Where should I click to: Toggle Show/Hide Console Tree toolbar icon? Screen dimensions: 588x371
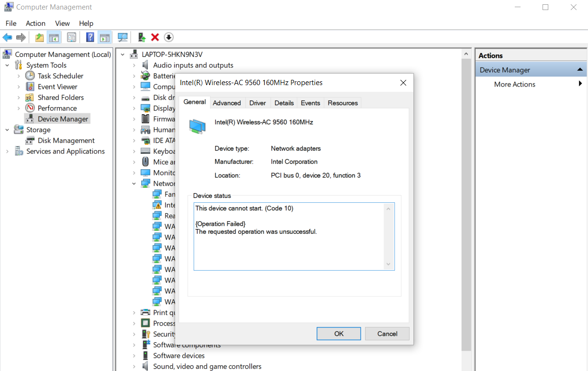click(x=54, y=37)
